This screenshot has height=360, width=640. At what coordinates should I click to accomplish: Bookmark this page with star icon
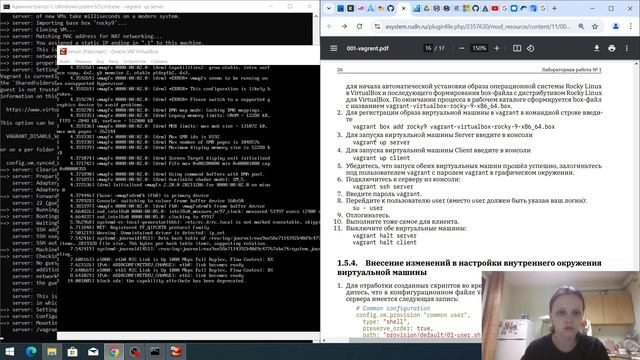coord(595,26)
